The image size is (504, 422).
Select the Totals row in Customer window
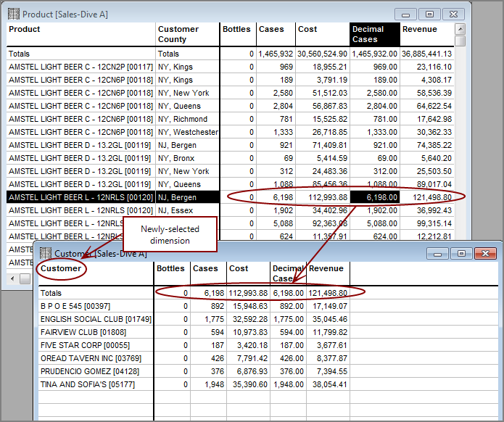(194, 293)
